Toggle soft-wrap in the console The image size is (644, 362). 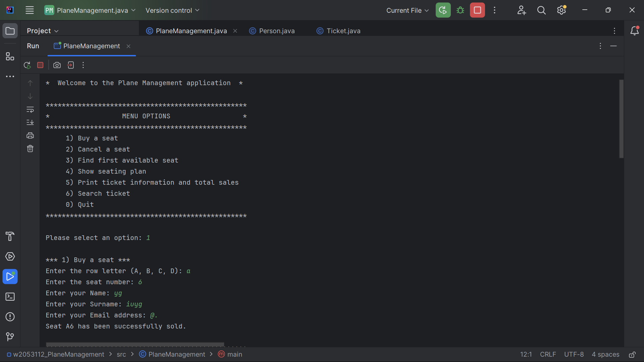[x=30, y=110]
